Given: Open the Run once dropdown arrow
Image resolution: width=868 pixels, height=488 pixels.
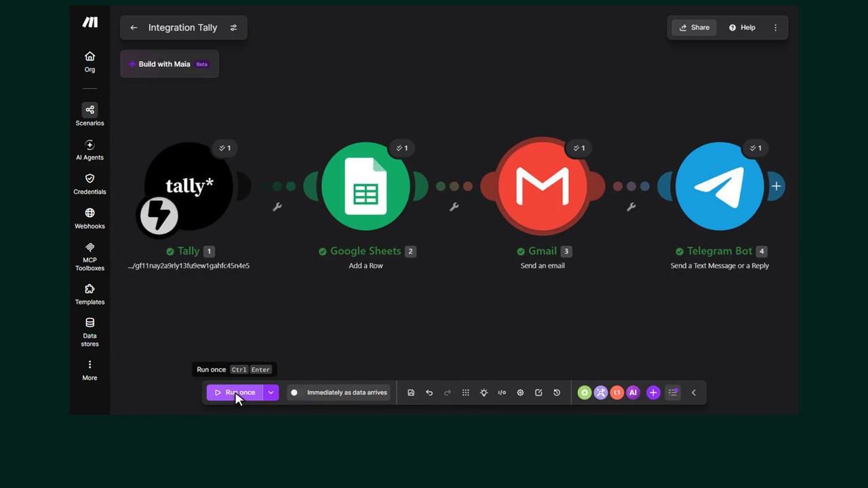Looking at the screenshot, I should [x=271, y=392].
